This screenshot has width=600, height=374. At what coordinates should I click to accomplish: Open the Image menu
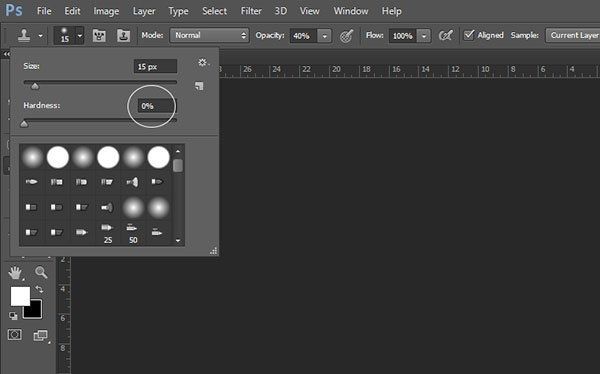tap(106, 11)
